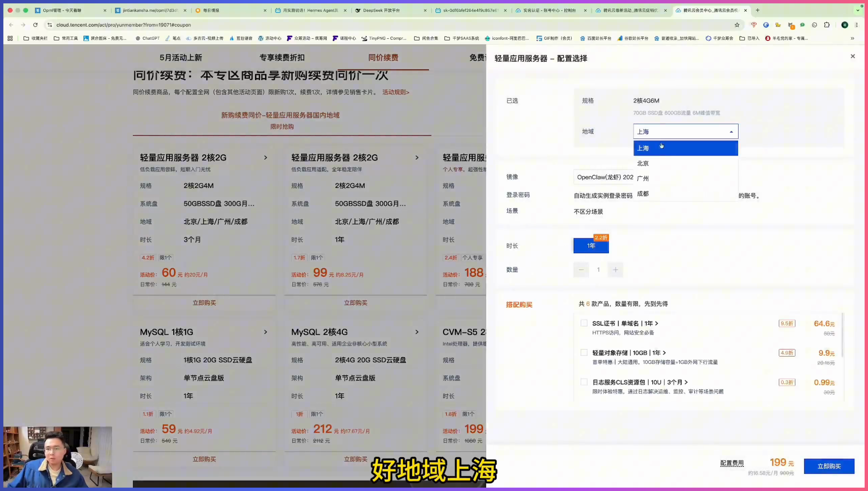Close the 每日情报 tab
This screenshot has height=491, width=868.
coord(265,10)
